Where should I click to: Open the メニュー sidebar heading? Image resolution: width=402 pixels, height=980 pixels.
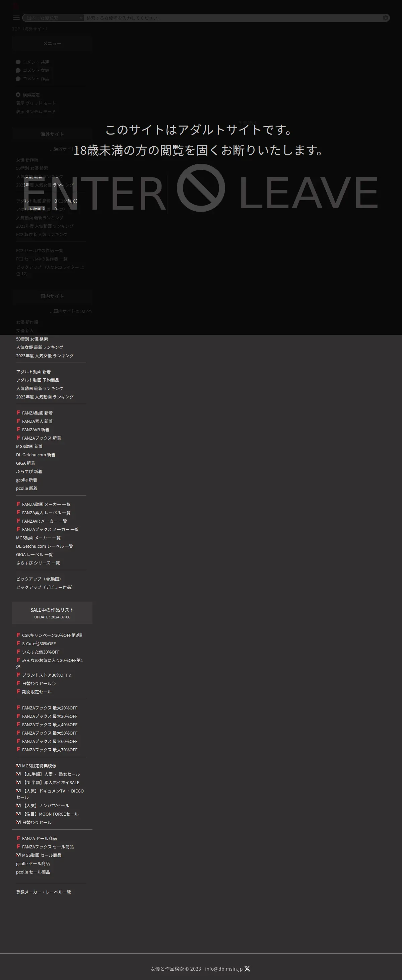(52, 44)
